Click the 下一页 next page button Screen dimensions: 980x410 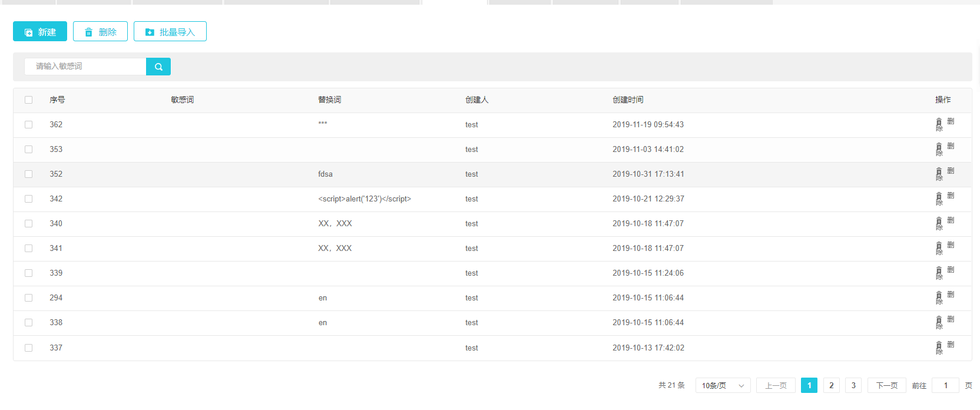point(886,386)
